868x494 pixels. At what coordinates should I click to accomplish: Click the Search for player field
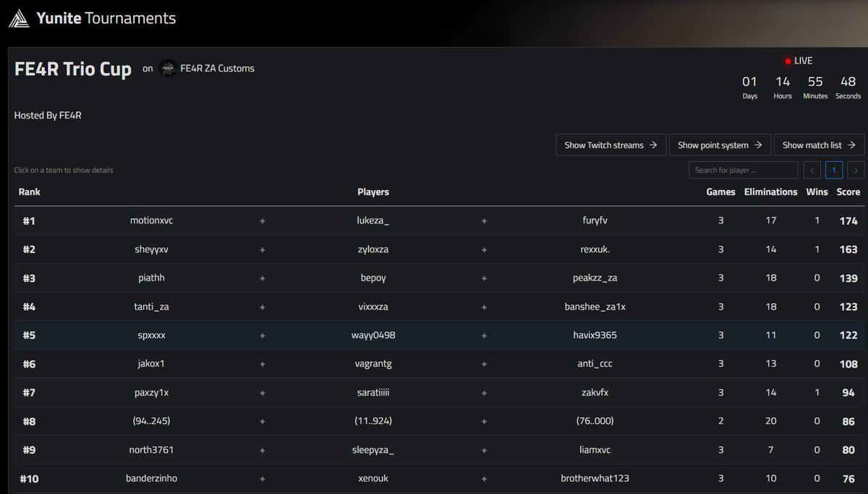743,169
